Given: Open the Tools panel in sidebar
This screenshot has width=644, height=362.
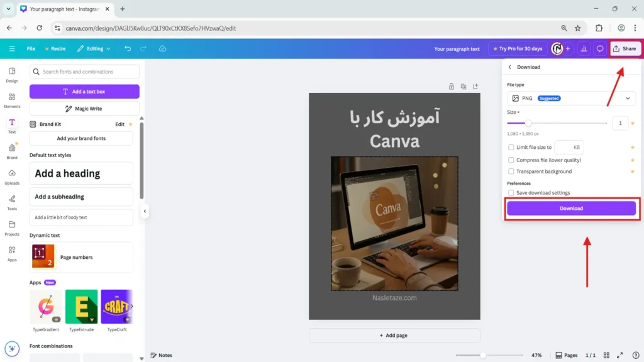Looking at the screenshot, I should [12, 203].
